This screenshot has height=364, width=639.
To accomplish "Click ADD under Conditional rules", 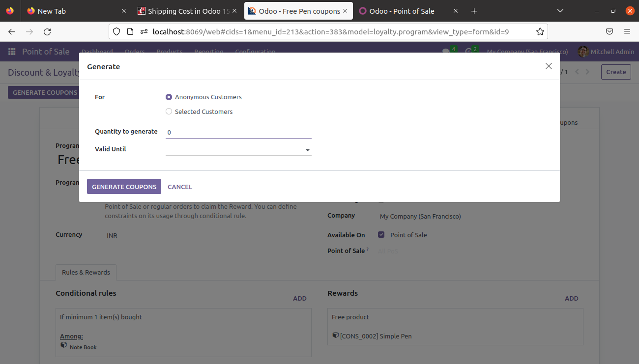I will point(300,298).
